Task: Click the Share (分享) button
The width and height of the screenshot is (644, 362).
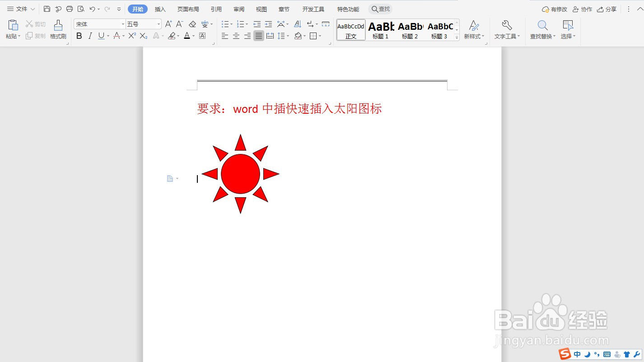Action: [x=607, y=9]
